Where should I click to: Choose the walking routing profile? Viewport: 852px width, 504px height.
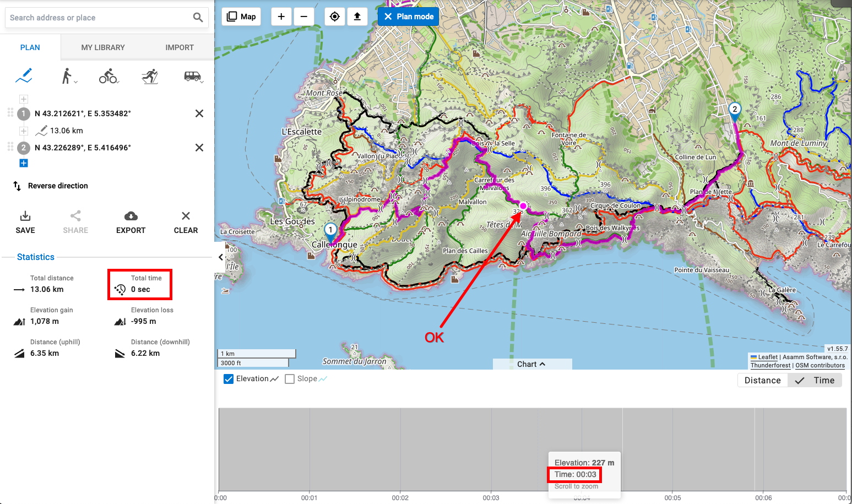pyautogui.click(x=67, y=76)
